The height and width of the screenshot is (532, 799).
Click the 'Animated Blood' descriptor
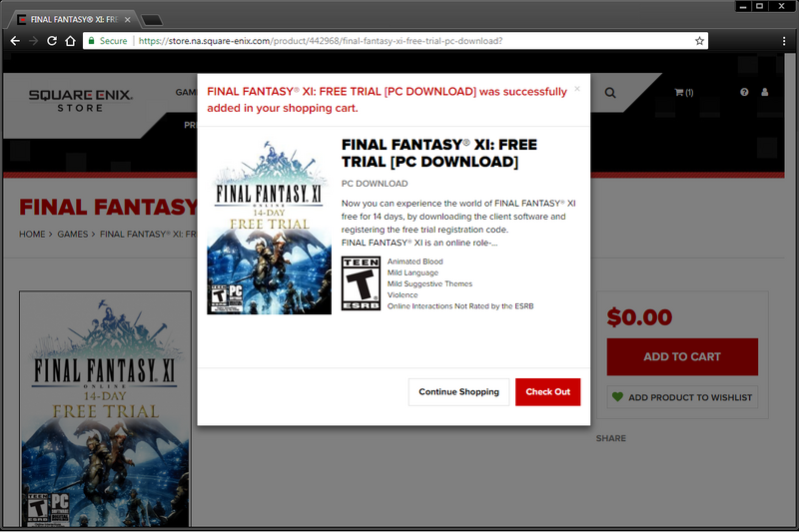414,262
